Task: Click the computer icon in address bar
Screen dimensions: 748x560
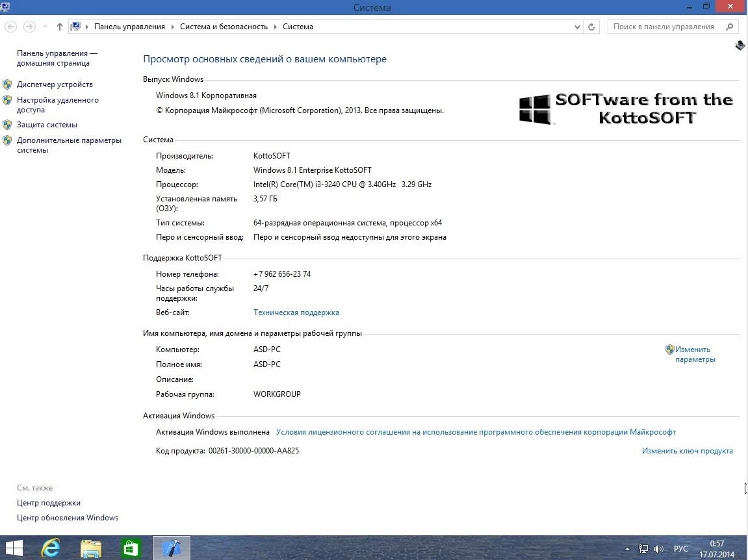Action: click(x=75, y=26)
